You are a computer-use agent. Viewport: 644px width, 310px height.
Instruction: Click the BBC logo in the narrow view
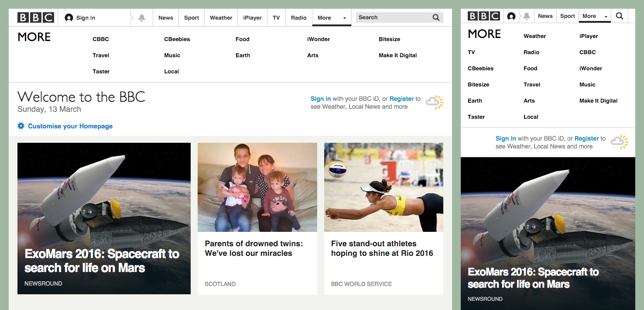(x=483, y=16)
